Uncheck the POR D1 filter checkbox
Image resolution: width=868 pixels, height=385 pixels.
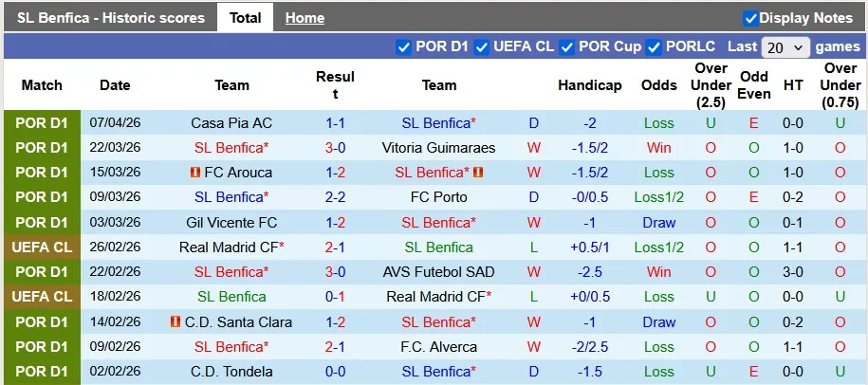(403, 46)
